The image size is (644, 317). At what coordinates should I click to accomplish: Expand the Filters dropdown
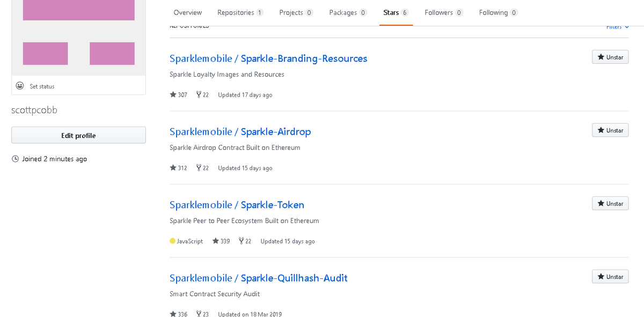click(x=617, y=27)
